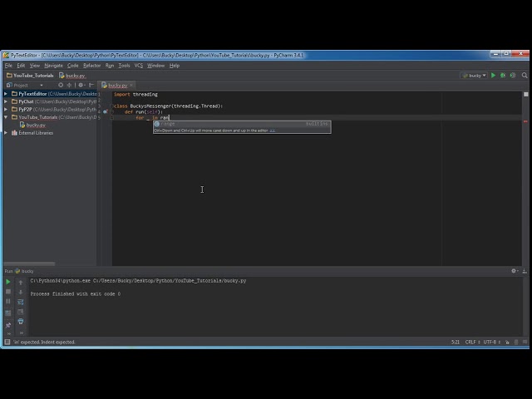Close the bucky.py editor tab

click(131, 85)
